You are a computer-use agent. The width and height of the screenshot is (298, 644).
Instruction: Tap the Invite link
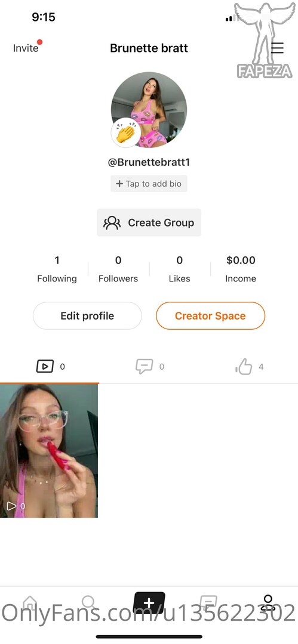pyautogui.click(x=26, y=48)
